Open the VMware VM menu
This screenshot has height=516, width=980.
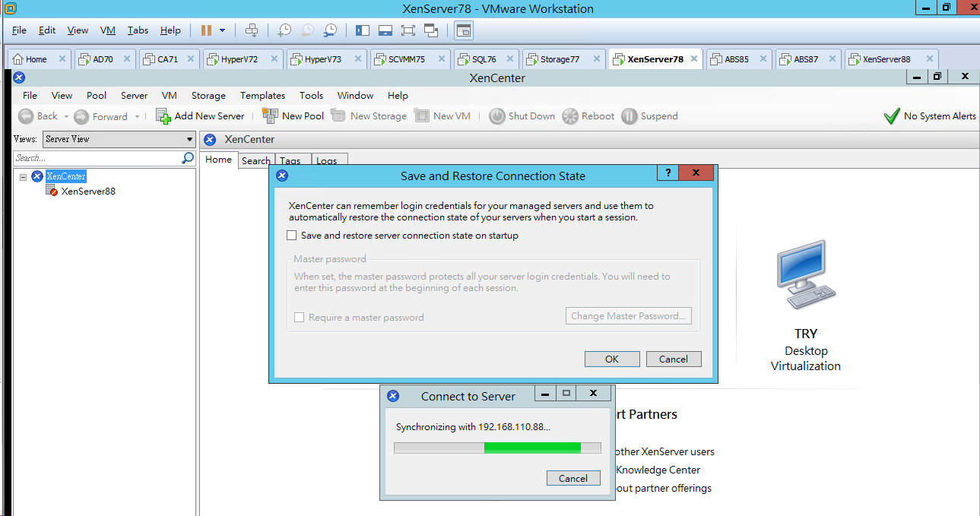coord(108,30)
